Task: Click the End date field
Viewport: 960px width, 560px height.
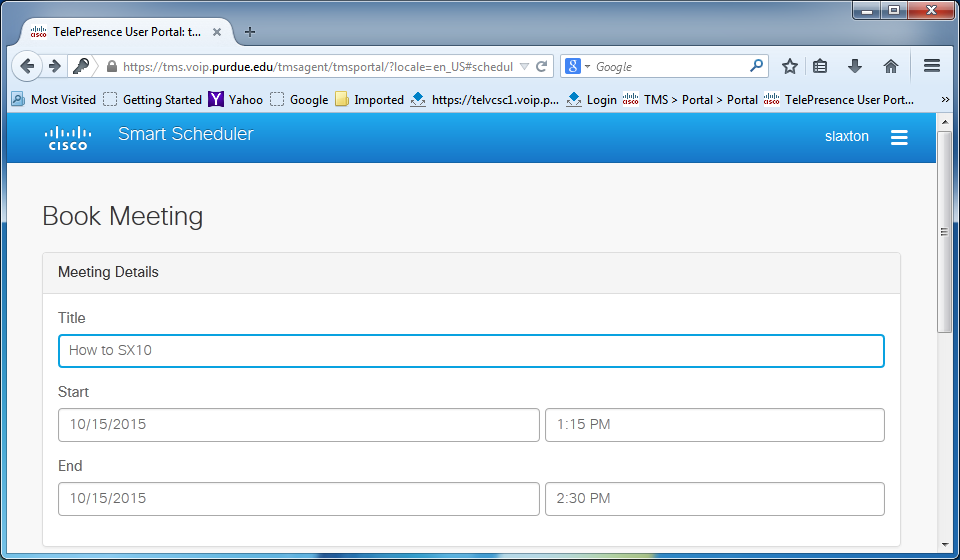Action: point(298,499)
